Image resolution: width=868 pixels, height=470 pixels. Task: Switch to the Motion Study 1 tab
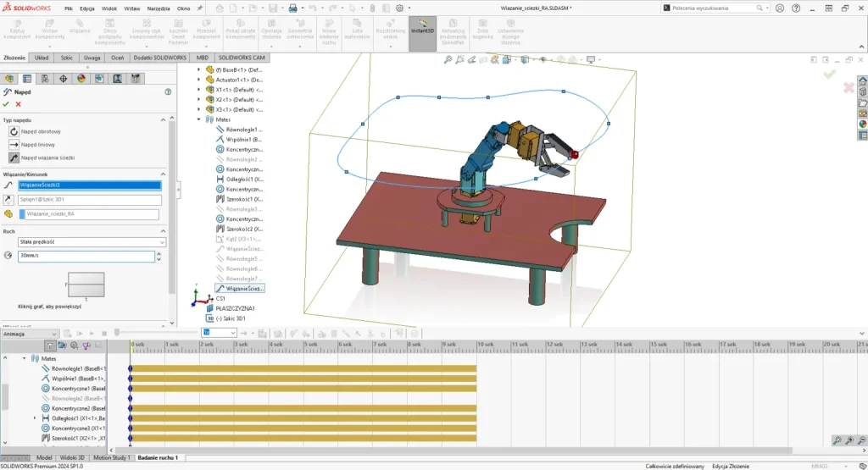click(111, 458)
